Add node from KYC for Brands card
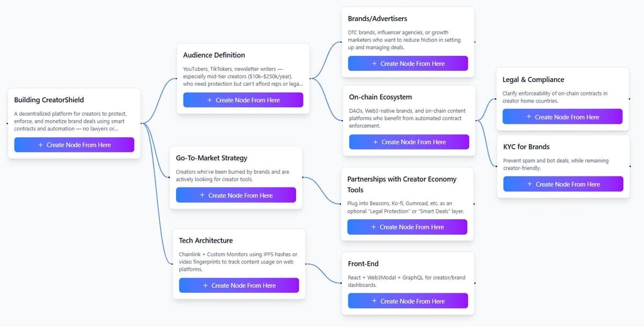 563,184
